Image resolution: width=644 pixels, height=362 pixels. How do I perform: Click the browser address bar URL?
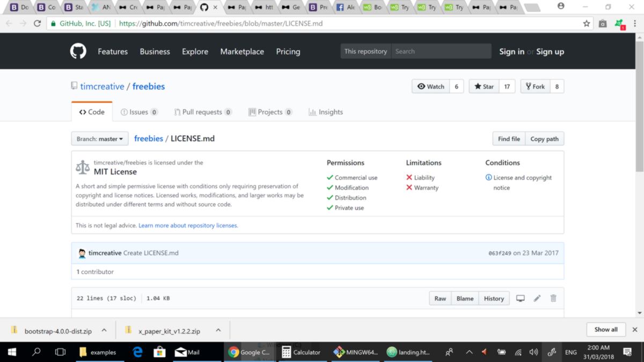click(x=221, y=24)
